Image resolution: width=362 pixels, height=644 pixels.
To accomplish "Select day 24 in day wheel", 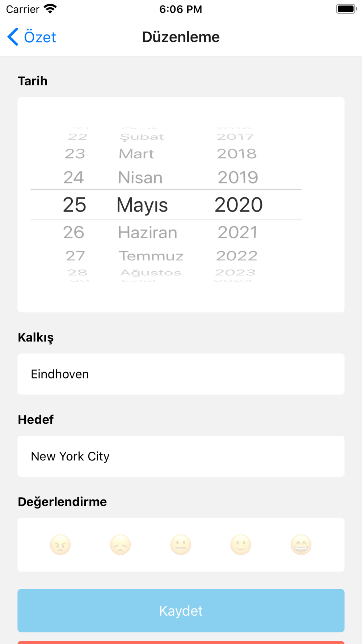I will click(73, 177).
